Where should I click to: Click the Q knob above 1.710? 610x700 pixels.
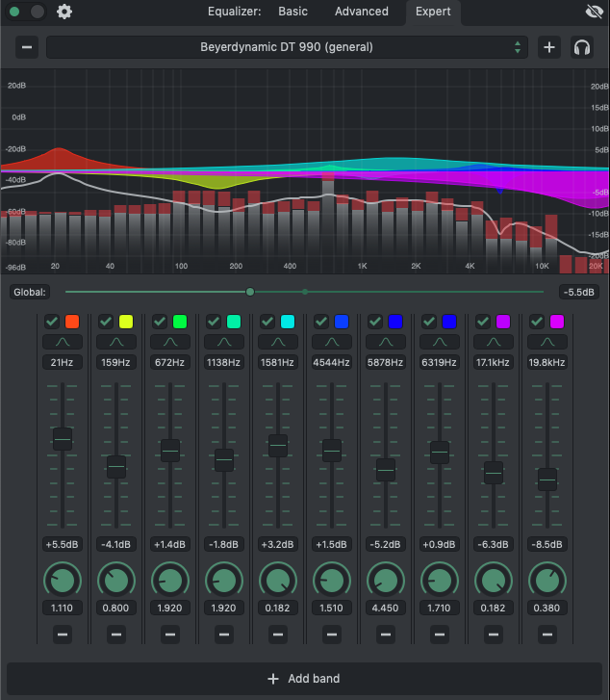tap(440, 581)
